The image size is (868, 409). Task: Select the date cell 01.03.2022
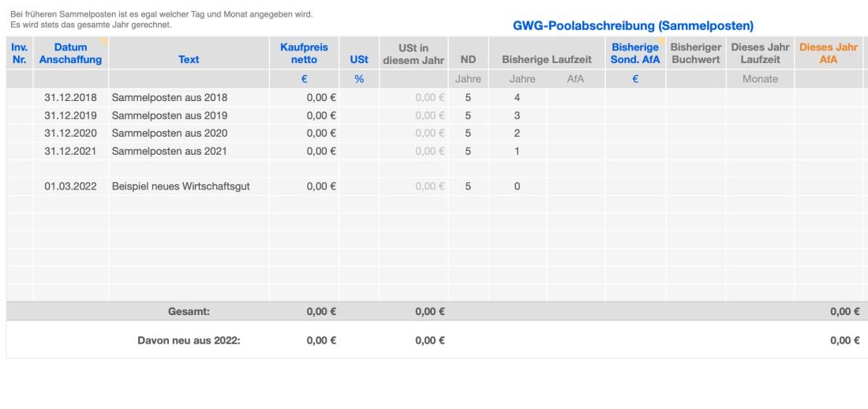click(70, 186)
